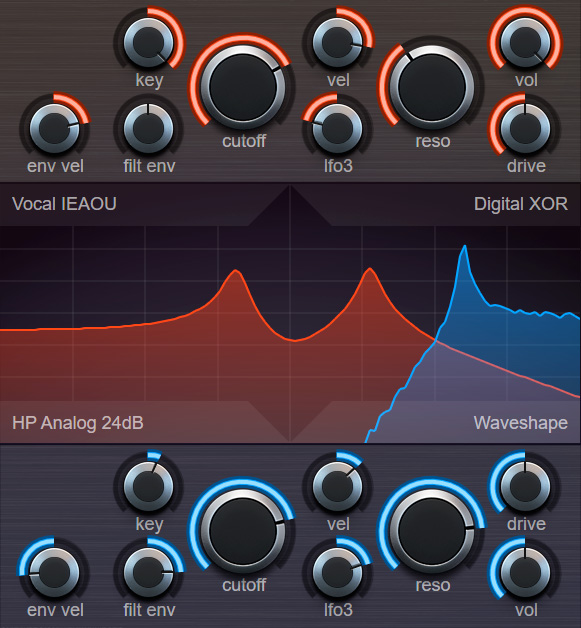Adjust the blue filter filt env knob
This screenshot has width=581, height=628.
pyautogui.click(x=149, y=573)
